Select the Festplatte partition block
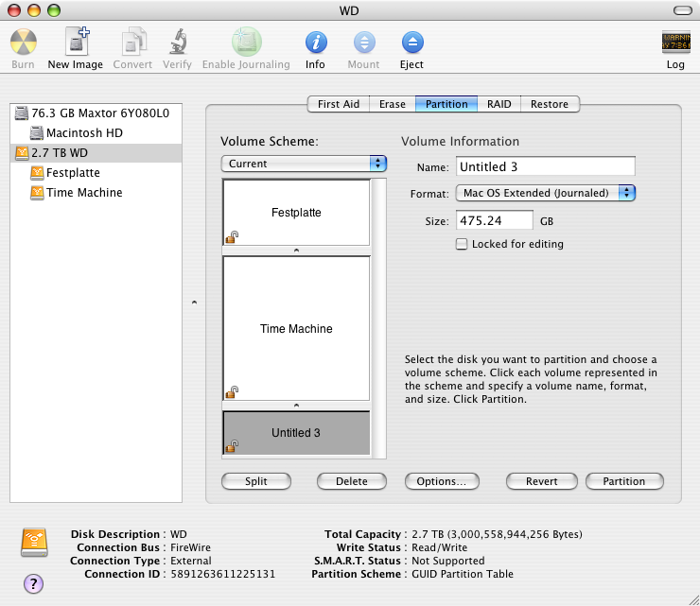 [x=296, y=213]
